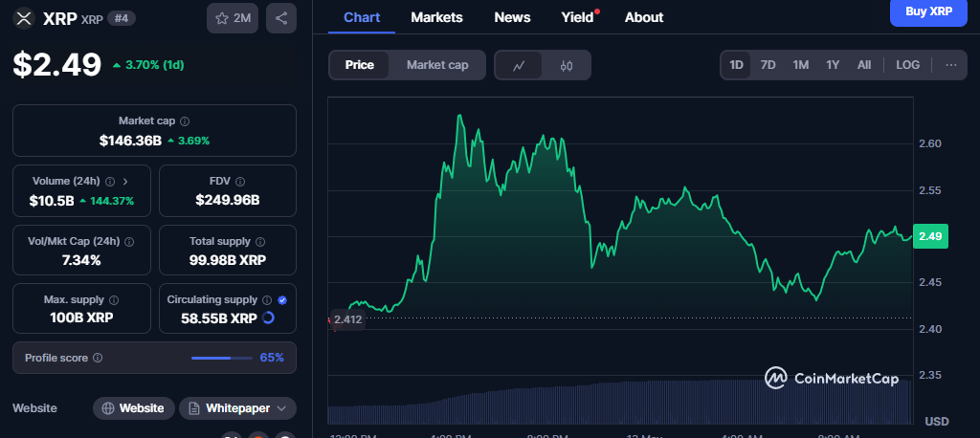Toggle LOG scale on chart
This screenshot has height=438, width=980.
907,65
